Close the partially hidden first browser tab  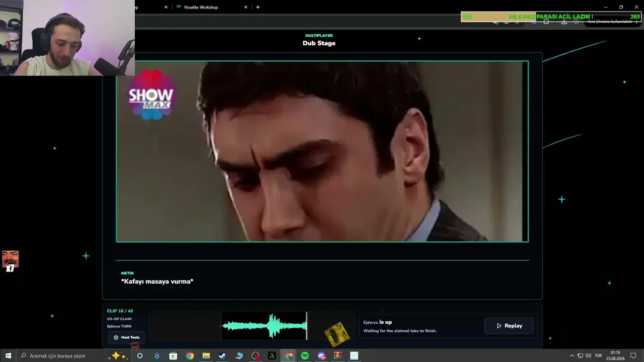pyautogui.click(x=166, y=7)
